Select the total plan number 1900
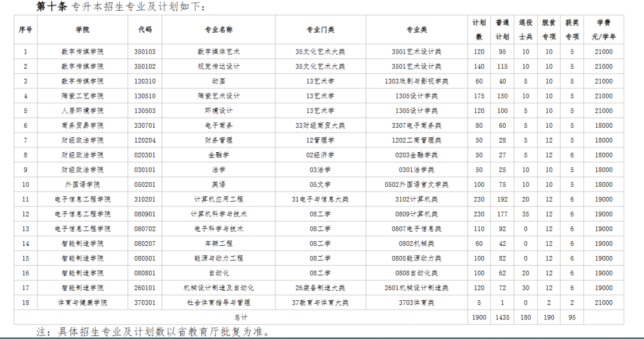The width and height of the screenshot is (644, 339). [479, 318]
